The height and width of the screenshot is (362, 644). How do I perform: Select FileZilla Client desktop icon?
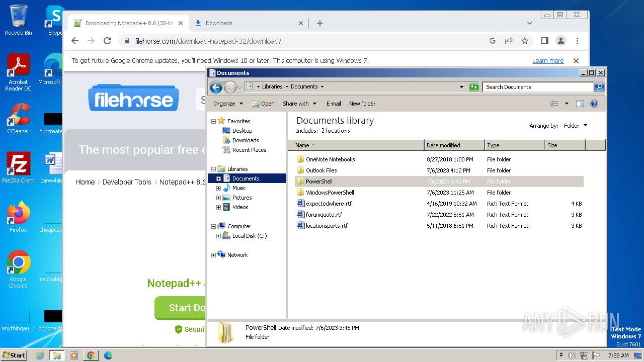click(x=18, y=167)
